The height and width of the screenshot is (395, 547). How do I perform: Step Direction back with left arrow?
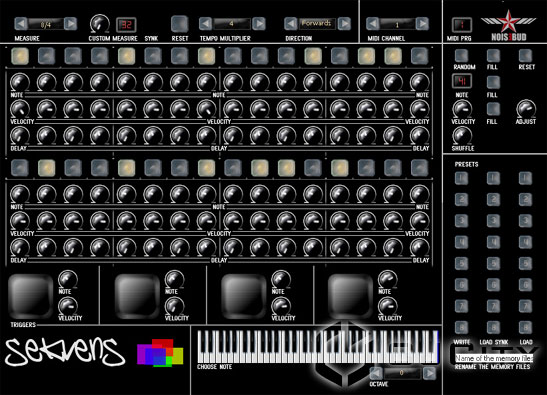tap(291, 24)
